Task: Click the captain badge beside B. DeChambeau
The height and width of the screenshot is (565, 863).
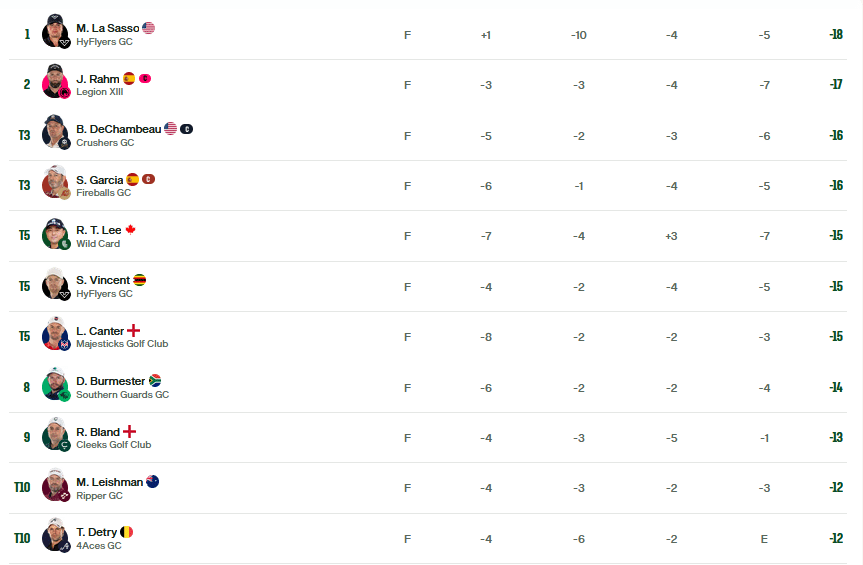Action: click(x=187, y=129)
